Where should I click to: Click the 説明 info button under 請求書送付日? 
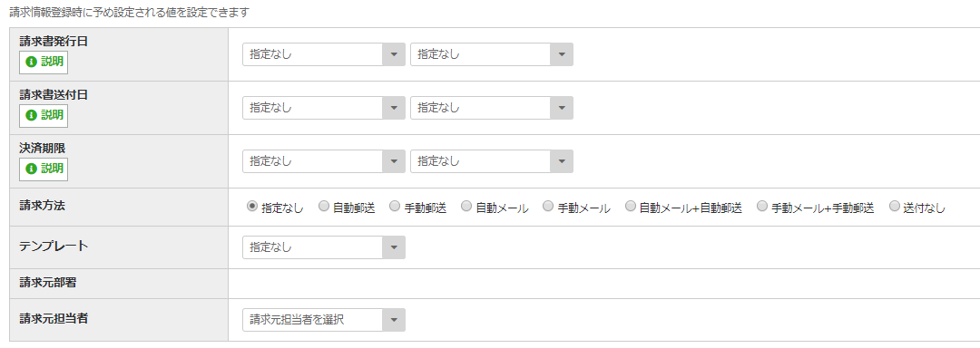click(44, 116)
